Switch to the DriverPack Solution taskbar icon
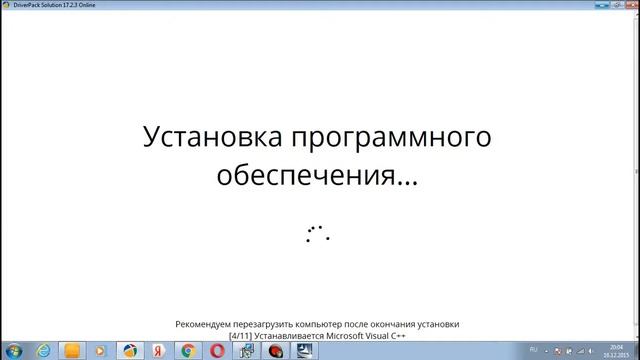640x360 pixels. [130, 351]
